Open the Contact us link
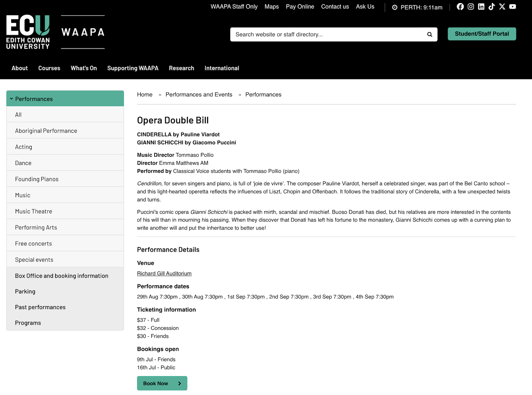 [x=335, y=7]
